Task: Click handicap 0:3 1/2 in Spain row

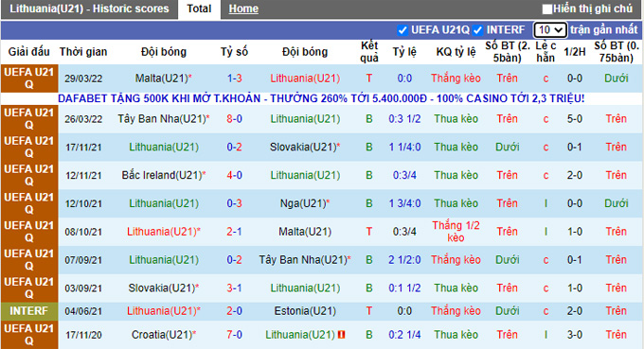Action: 404,119
